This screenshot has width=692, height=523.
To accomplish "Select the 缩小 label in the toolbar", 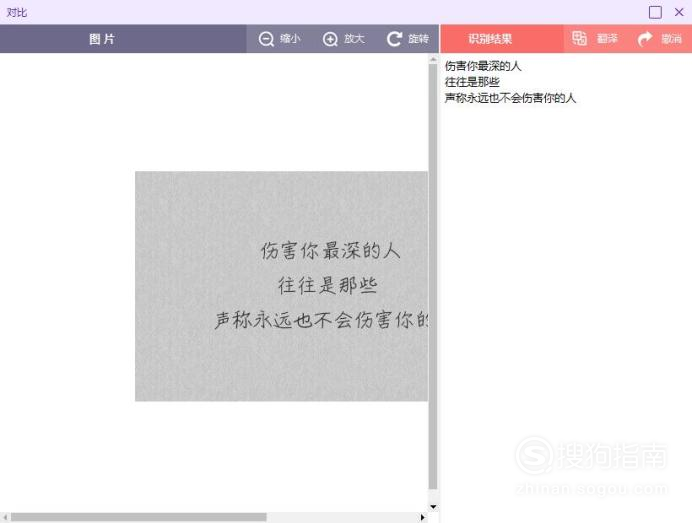I will coord(290,39).
